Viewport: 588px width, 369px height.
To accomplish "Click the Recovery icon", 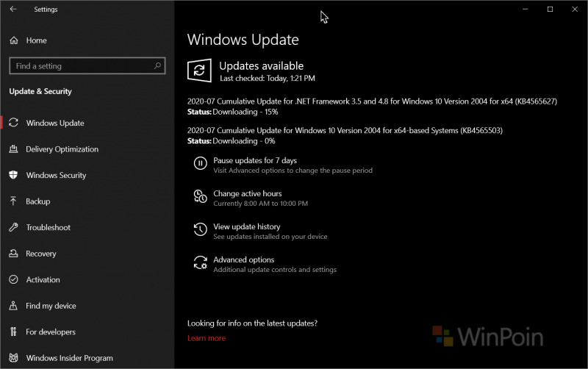I will tap(13, 254).
